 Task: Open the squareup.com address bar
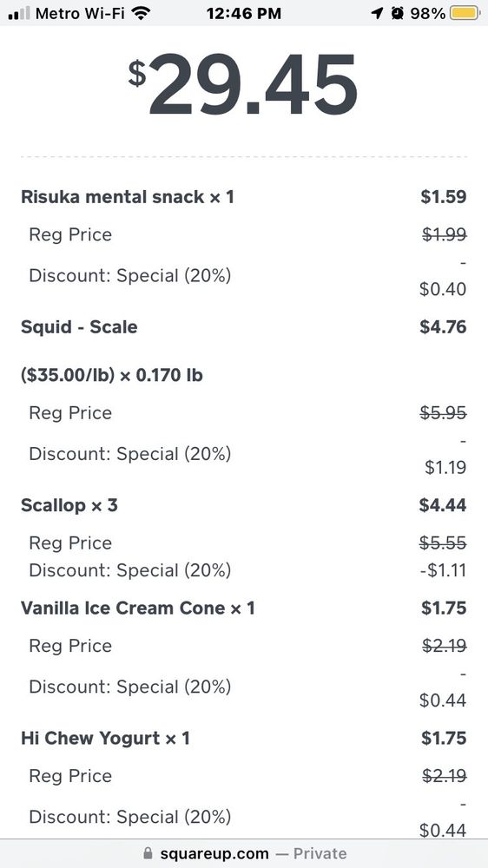[x=244, y=853]
